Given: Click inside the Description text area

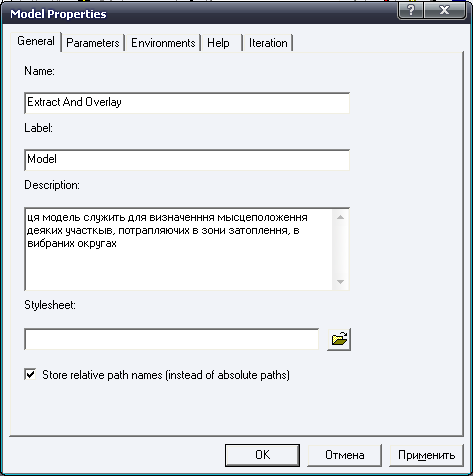Looking at the screenshot, I should point(179,249).
